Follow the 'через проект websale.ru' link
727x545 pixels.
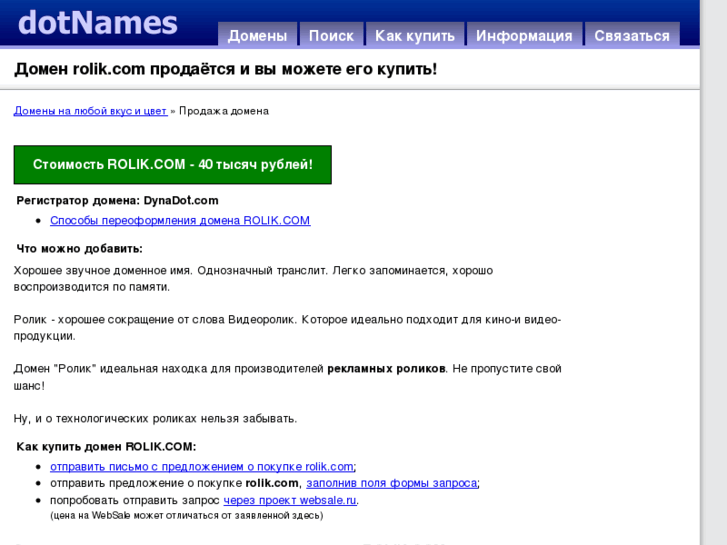coord(290,500)
